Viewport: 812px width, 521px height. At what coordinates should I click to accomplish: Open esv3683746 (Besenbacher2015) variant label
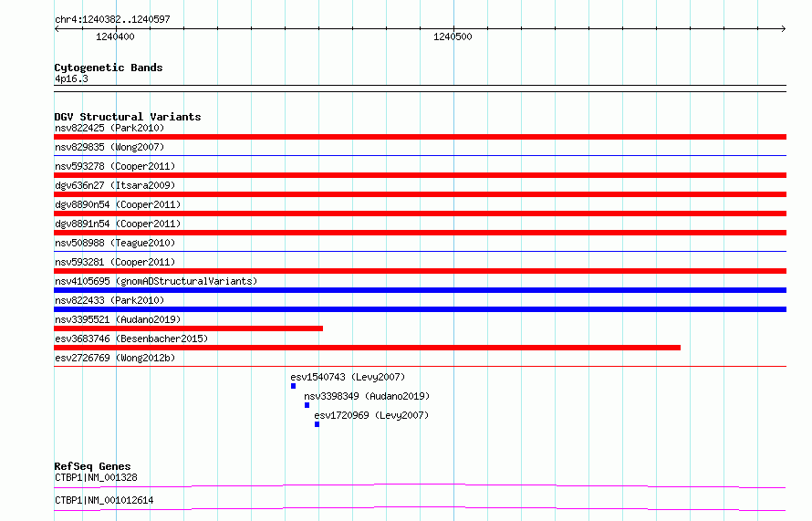point(131,339)
